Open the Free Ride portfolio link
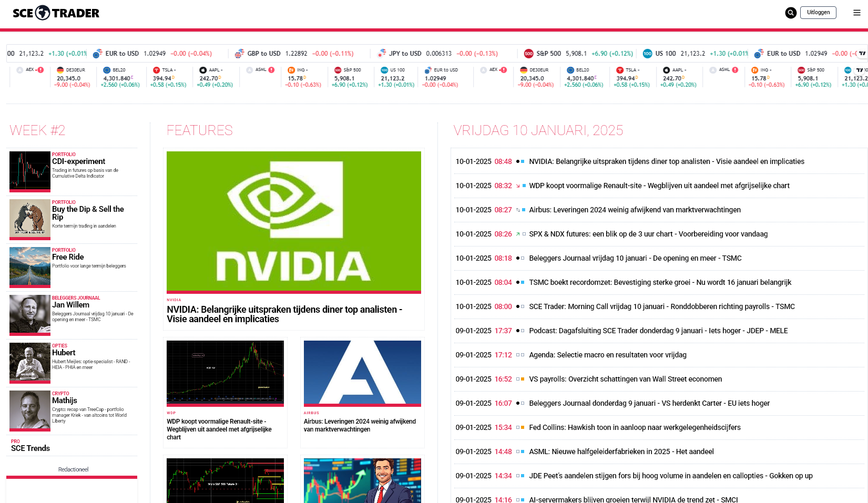The width and height of the screenshot is (868, 503). tap(68, 257)
